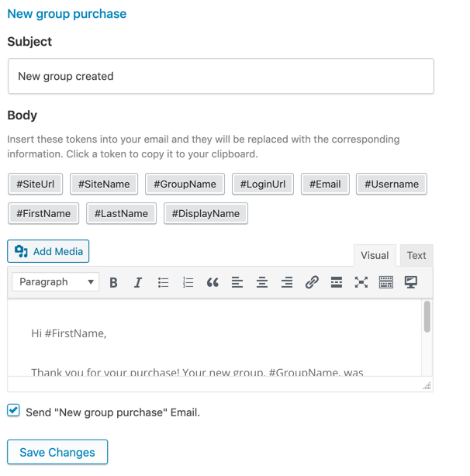
Task: Center-align the text in the editor
Action: coord(262,282)
